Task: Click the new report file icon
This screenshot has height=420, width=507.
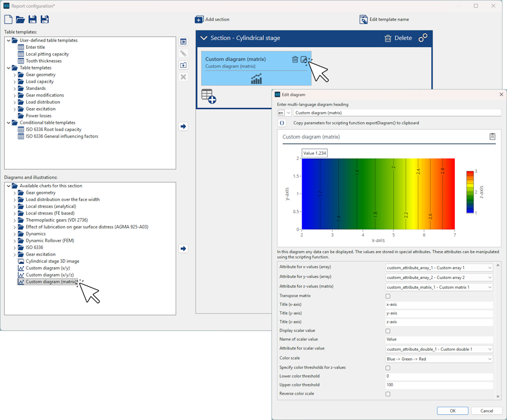Action: [x=8, y=20]
